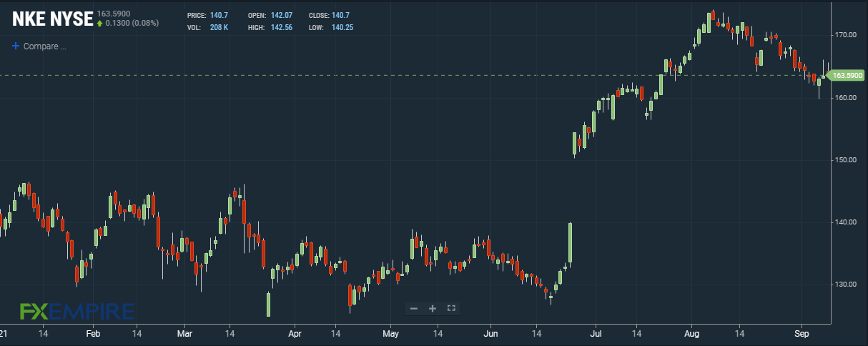Image resolution: width=868 pixels, height=346 pixels.
Task: Click the 140.00 price axis label
Action: coord(847,222)
